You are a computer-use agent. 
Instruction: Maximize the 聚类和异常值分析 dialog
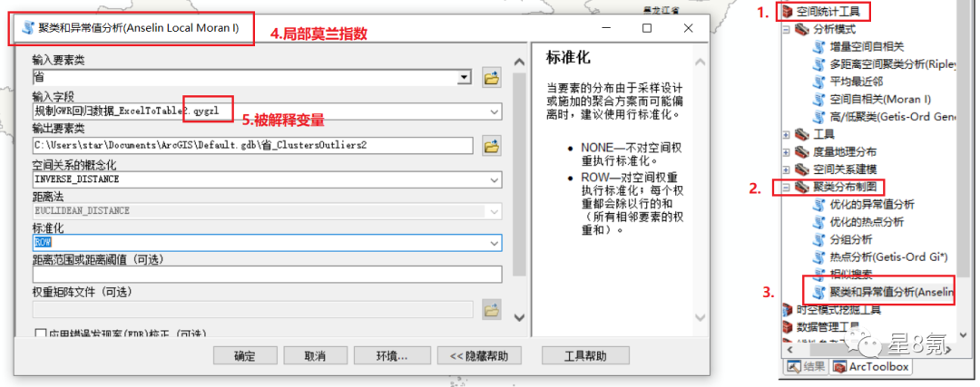click(x=647, y=28)
